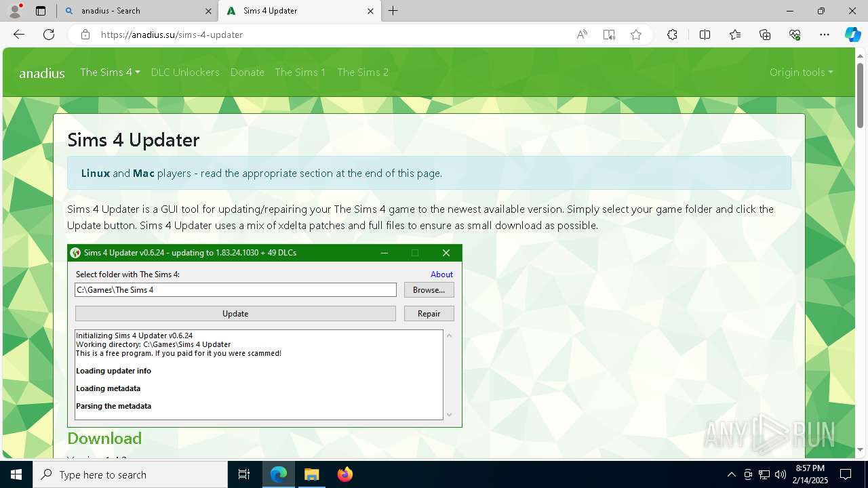Click the updater window app icon
This screenshot has height=488, width=868.
click(x=75, y=253)
